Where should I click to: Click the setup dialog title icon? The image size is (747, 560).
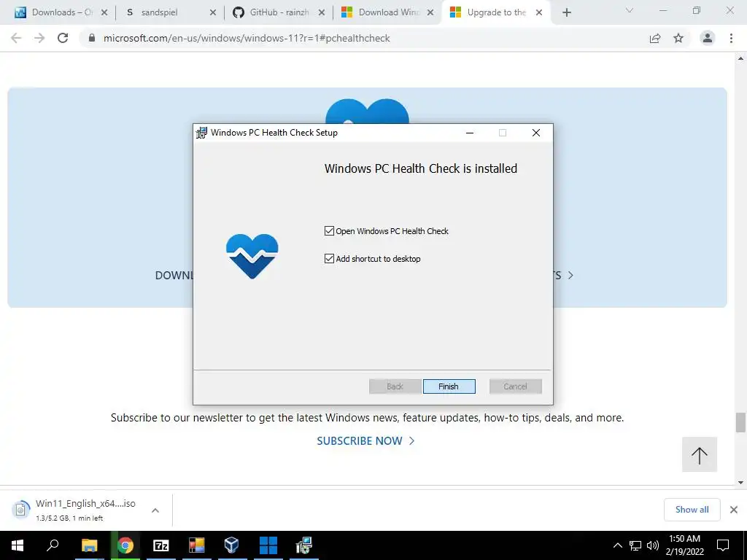[x=202, y=133]
